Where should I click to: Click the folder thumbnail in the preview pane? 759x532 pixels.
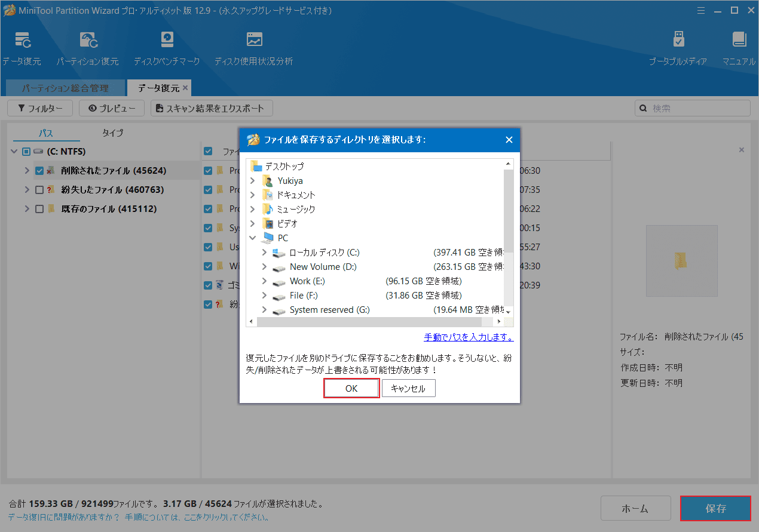pos(681,260)
